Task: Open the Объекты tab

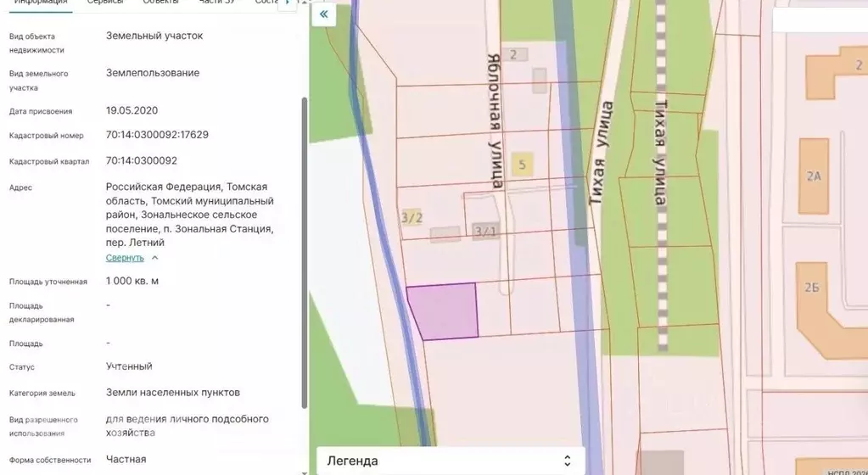Action: [x=160, y=3]
